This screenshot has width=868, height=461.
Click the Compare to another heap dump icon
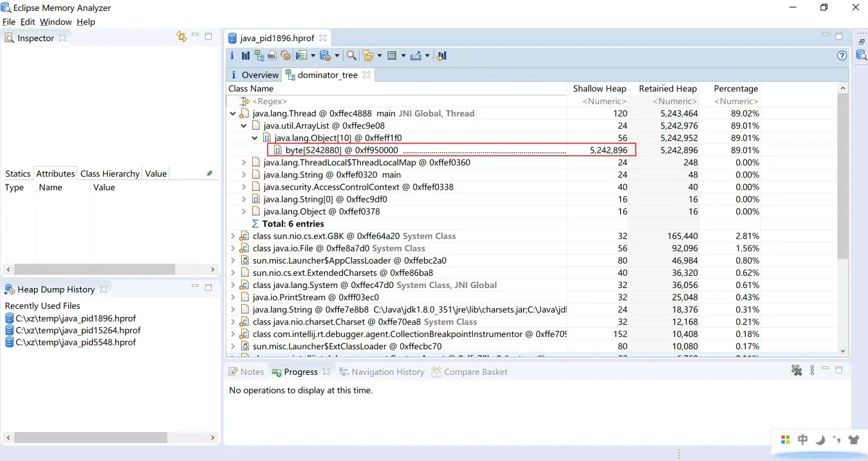click(x=441, y=56)
